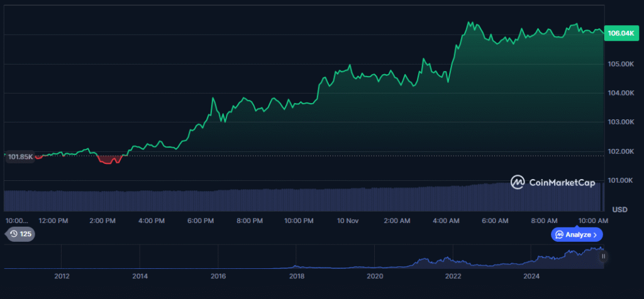Click the green 106.04K current price tag
644x299 pixels.
coord(619,33)
